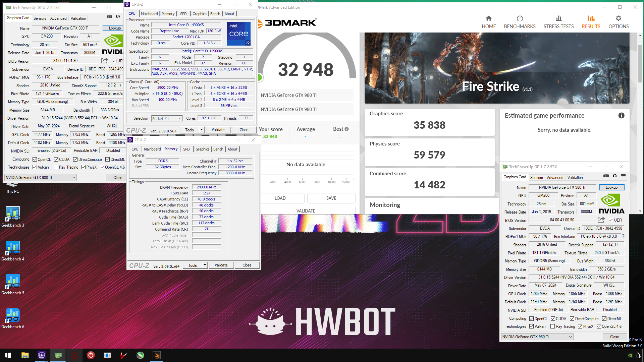Viewport: 644px width, 362px height.
Task: Open the Windows Start menu
Action: tap(8, 355)
